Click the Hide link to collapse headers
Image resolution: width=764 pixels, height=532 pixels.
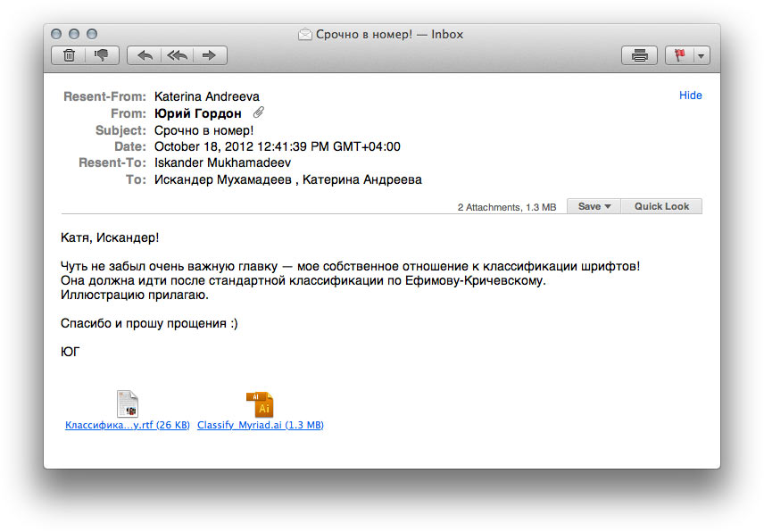(690, 96)
